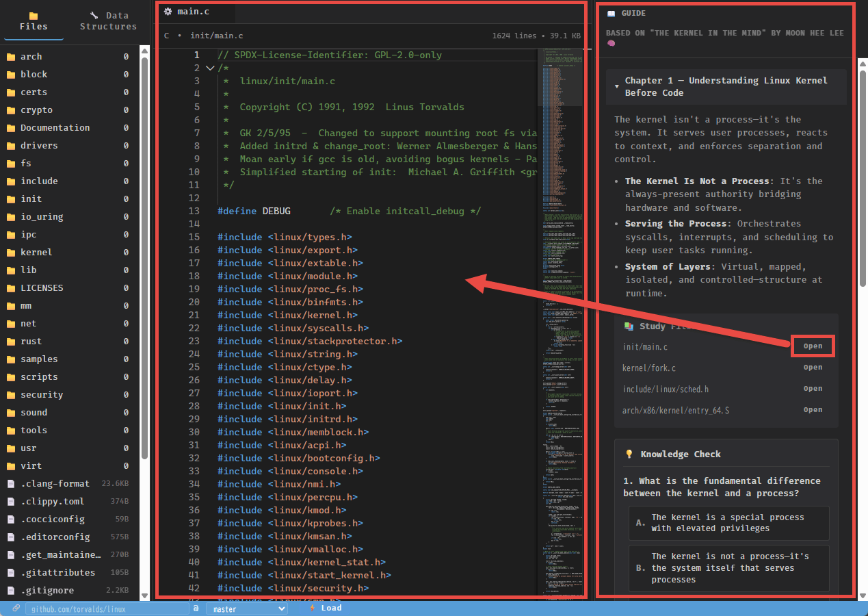Select answer B: kernel is not a process
868x616 pixels.
coord(728,568)
